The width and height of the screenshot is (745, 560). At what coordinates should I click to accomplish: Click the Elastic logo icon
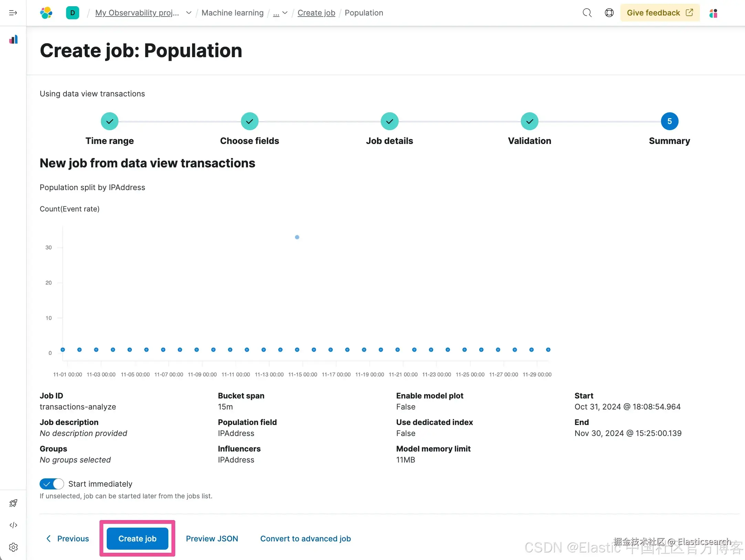(46, 13)
